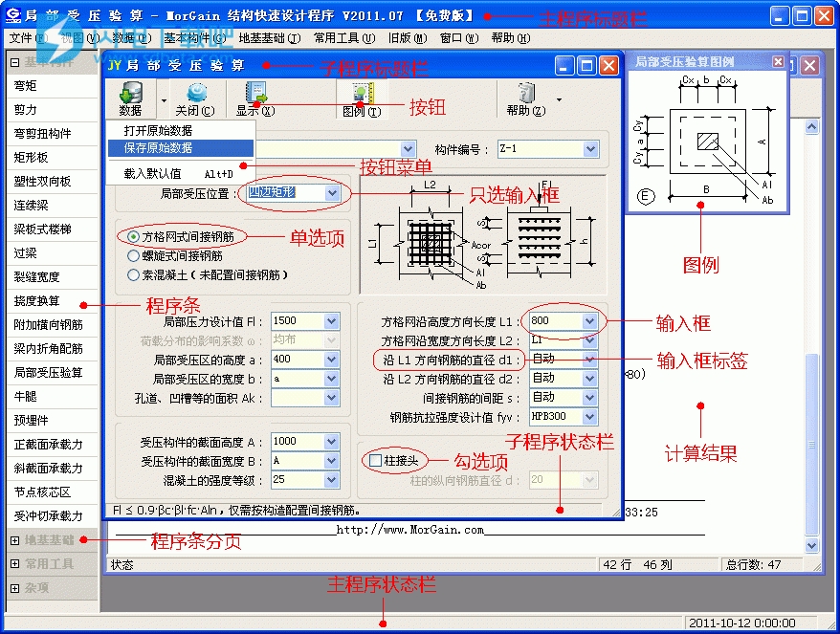The height and width of the screenshot is (634, 840).
Task: Click the http://www.MorGain.com link text
Action: pyautogui.click(x=409, y=530)
